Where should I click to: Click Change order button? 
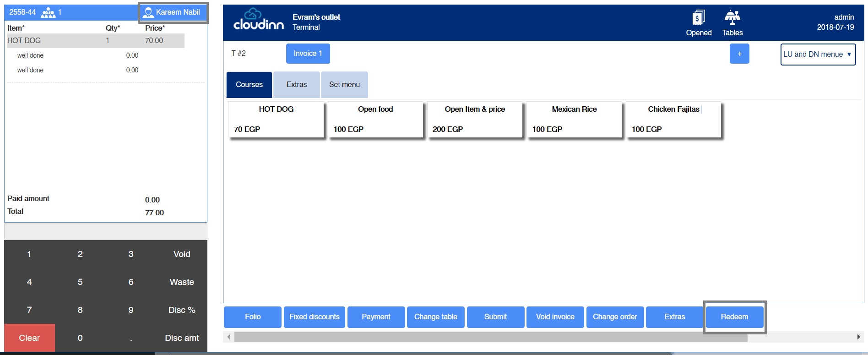point(615,317)
